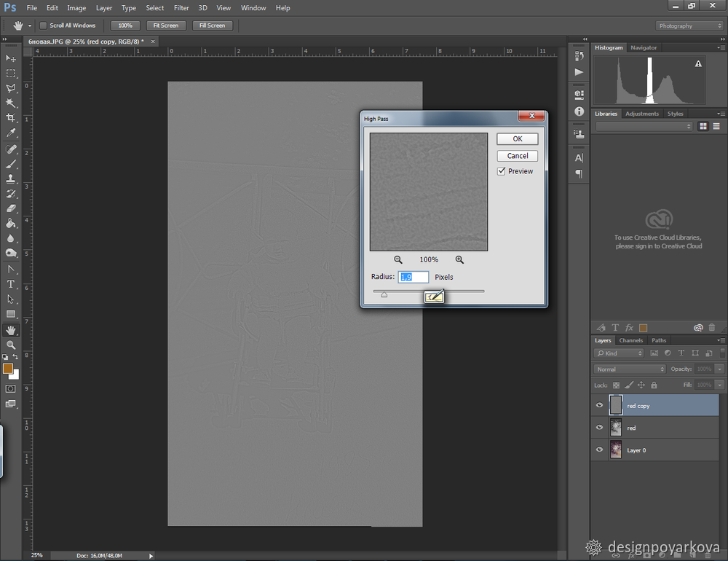The height and width of the screenshot is (561, 728).
Task: Select the Eyedropper tool
Action: [x=11, y=133]
